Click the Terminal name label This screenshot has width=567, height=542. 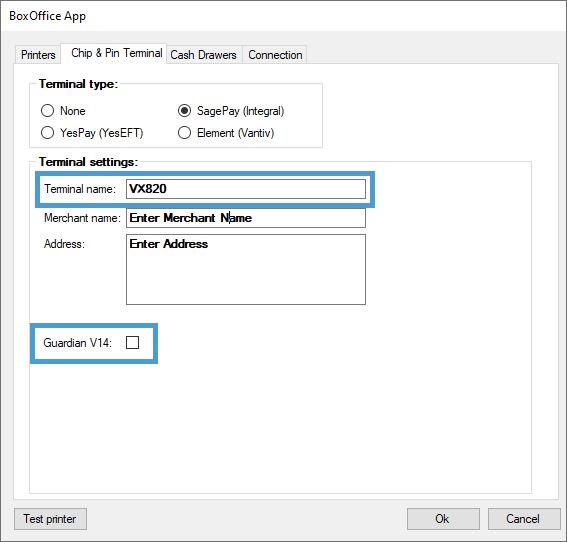tap(80, 189)
